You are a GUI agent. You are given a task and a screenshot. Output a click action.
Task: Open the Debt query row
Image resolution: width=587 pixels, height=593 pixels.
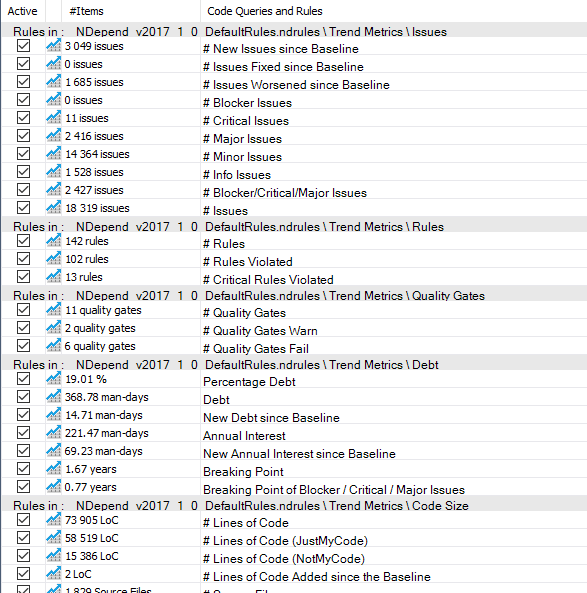tap(216, 400)
